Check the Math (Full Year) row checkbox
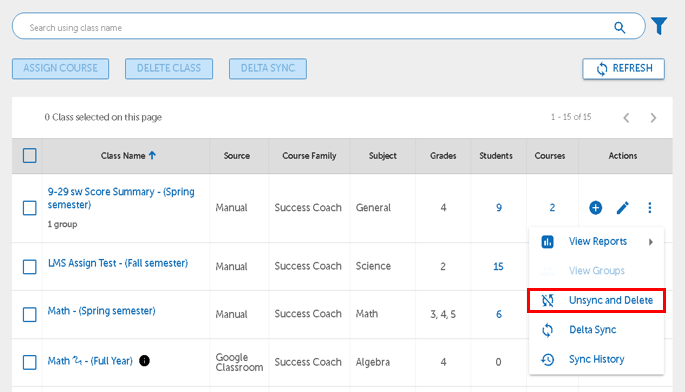 click(x=29, y=362)
